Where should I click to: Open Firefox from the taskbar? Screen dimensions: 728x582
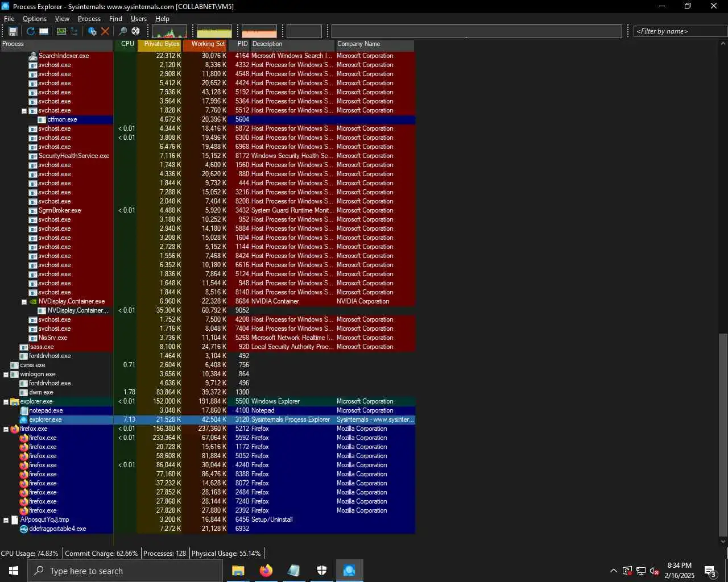coord(266,571)
